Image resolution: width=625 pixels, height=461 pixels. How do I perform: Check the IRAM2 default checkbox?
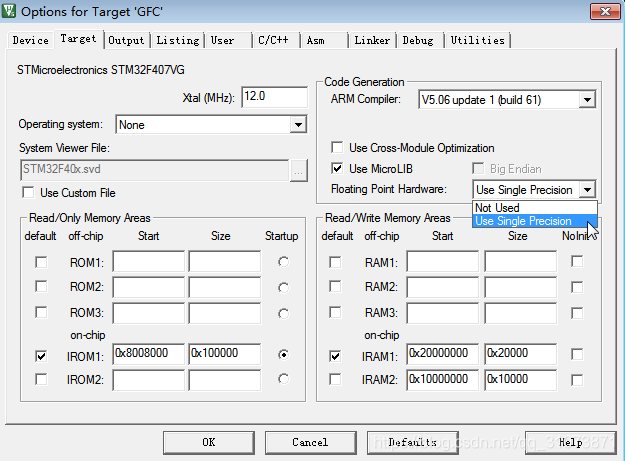(x=335, y=379)
